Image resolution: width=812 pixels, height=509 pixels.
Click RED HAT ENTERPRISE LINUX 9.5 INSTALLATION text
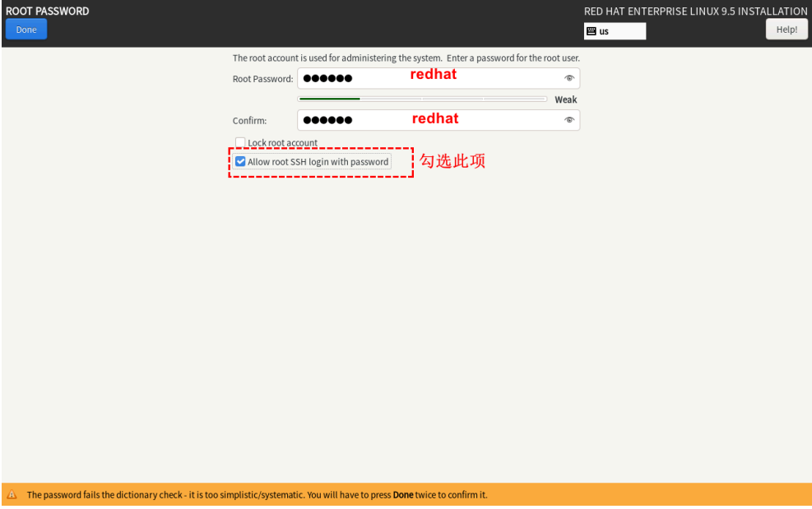(x=695, y=11)
